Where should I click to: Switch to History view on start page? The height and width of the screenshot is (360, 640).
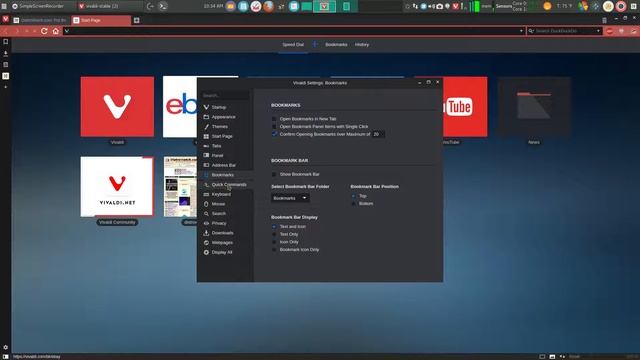pyautogui.click(x=362, y=44)
